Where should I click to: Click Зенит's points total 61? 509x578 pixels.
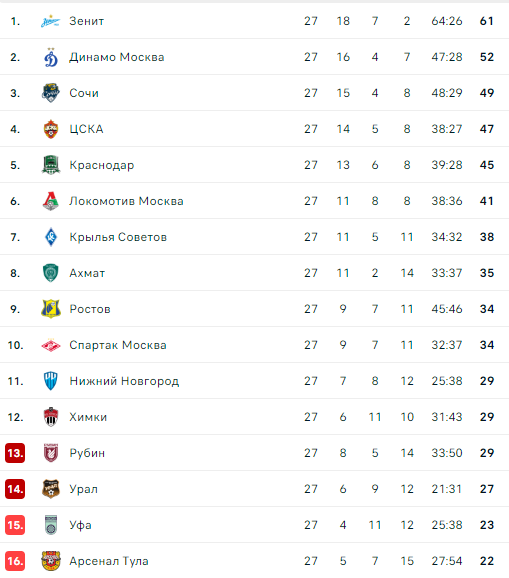(x=487, y=21)
